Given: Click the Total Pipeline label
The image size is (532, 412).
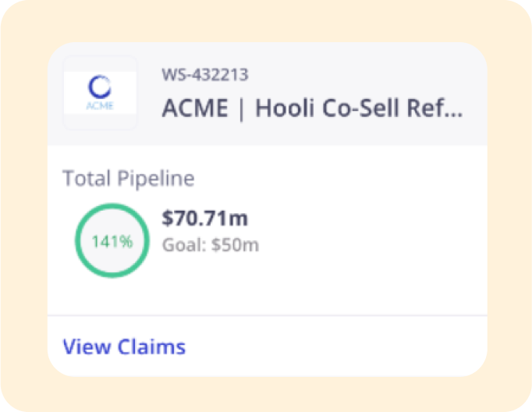Looking at the screenshot, I should (x=129, y=179).
